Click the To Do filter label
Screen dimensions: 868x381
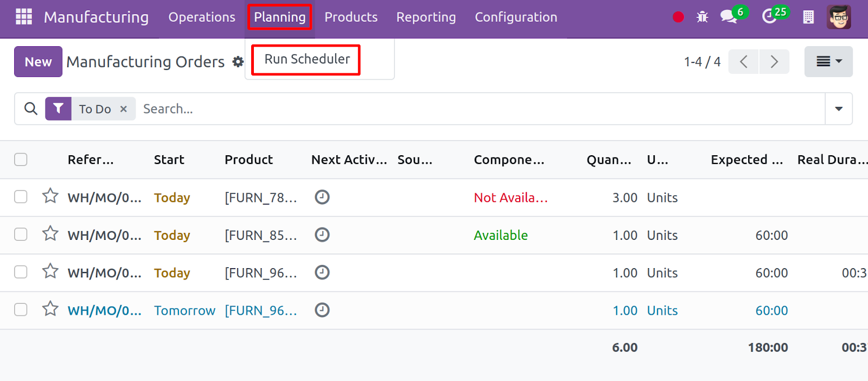pyautogui.click(x=95, y=109)
